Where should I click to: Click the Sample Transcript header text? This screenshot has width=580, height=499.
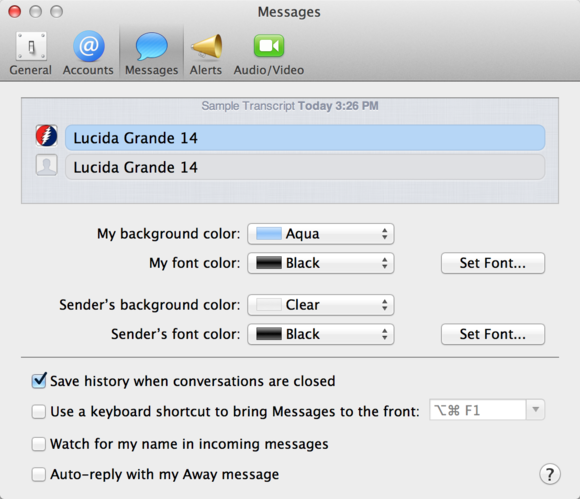point(290,106)
